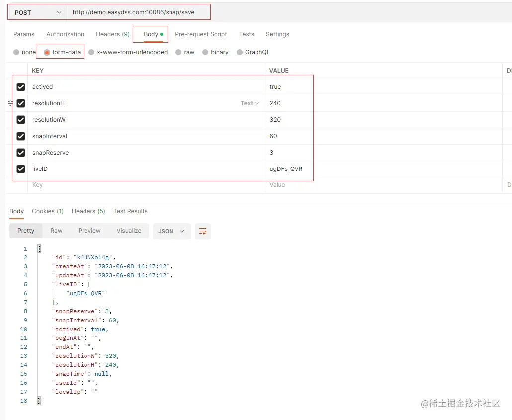The image size is (512, 420).
Task: Switch to the Params tab
Action: tap(24, 34)
